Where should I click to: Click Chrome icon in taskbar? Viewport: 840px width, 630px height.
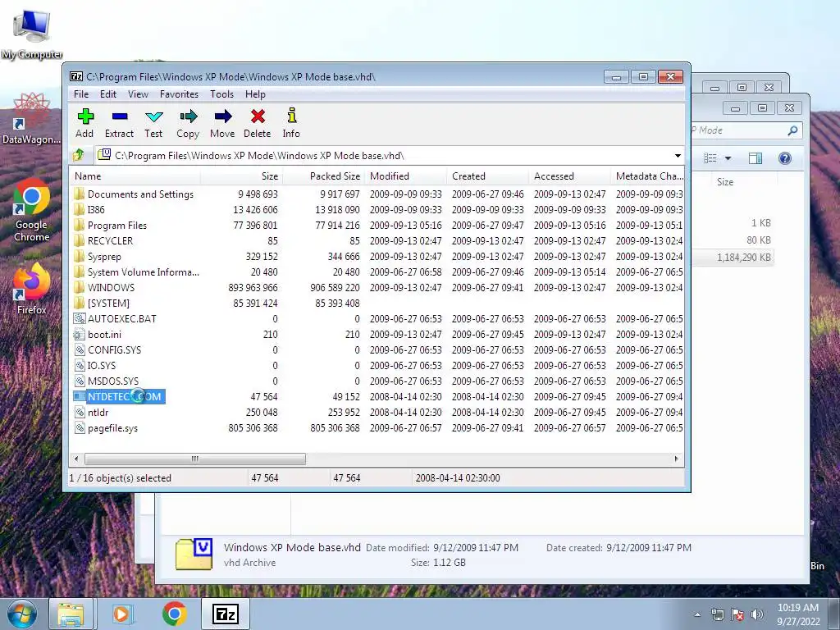(x=174, y=614)
